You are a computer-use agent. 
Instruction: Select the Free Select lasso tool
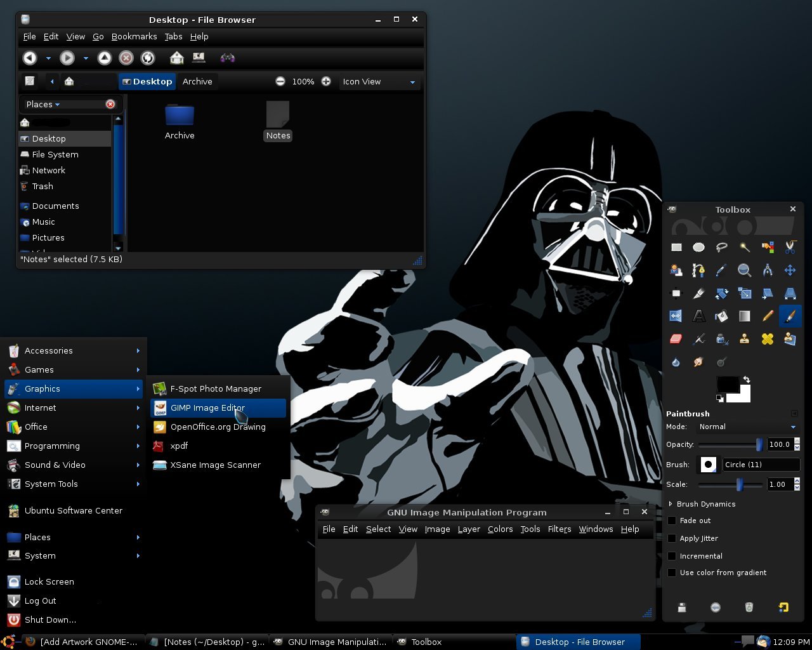721,248
